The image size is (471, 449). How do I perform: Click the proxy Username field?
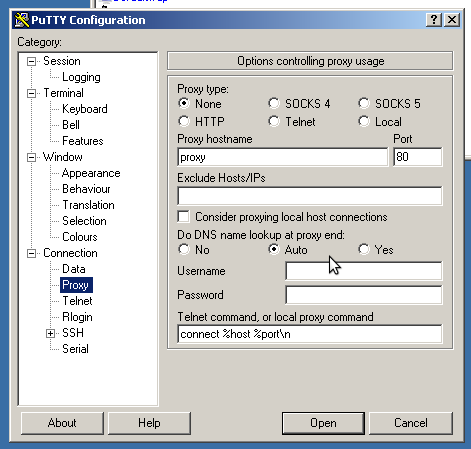[364, 271]
